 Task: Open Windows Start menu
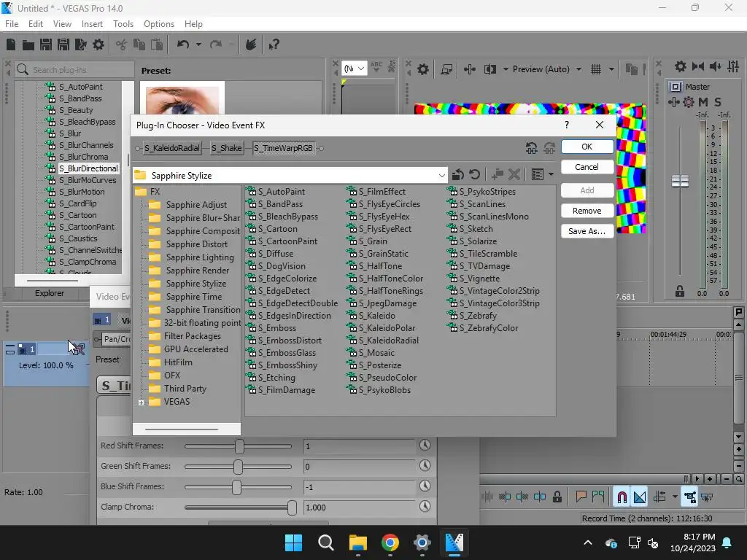point(293,542)
